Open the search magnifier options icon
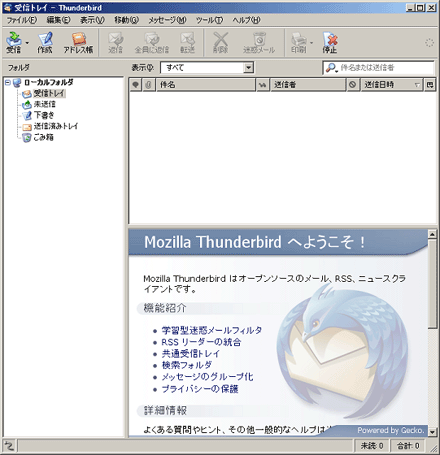The image size is (440, 455). point(332,68)
